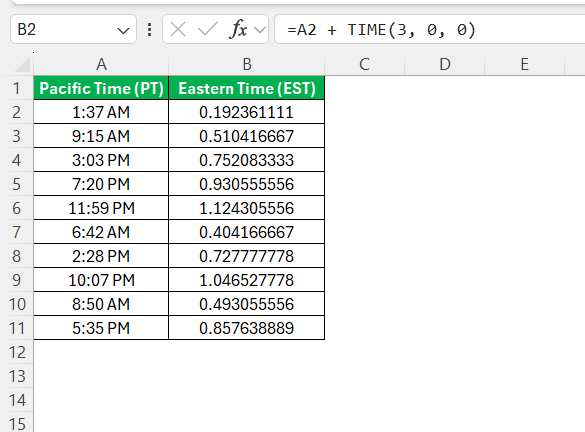Select column A header
The image size is (585, 432).
pos(101,64)
